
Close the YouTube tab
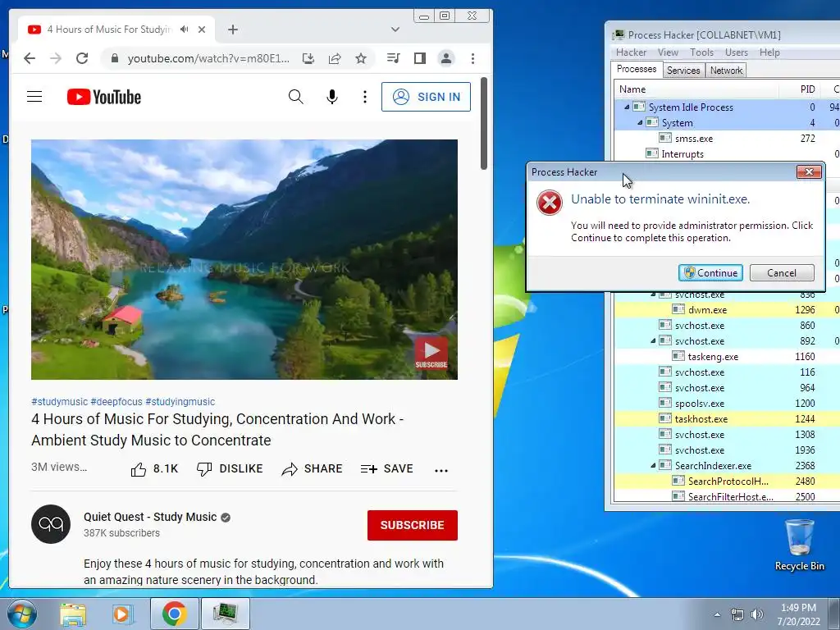point(202,30)
